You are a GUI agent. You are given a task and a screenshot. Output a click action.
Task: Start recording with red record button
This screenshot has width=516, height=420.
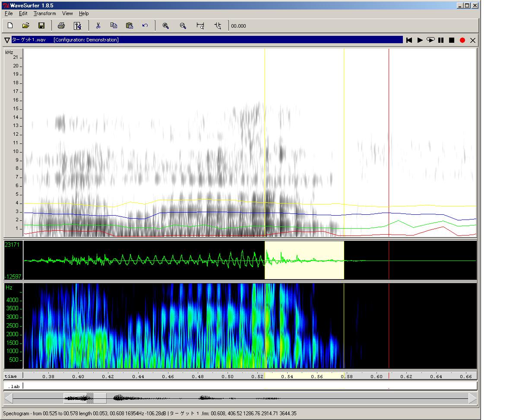[462, 40]
